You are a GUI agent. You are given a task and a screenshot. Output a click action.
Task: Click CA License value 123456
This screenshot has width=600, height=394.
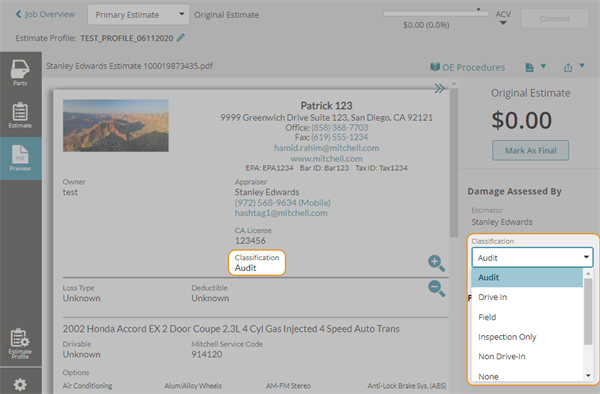coord(250,241)
